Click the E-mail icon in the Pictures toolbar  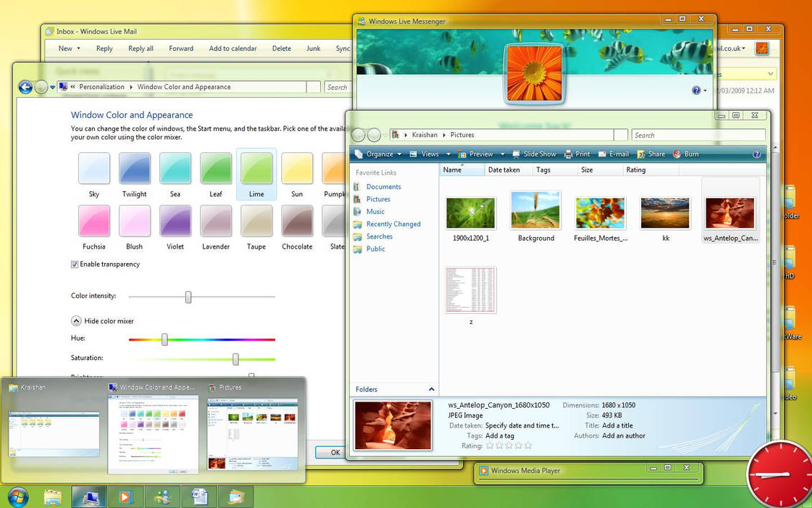[614, 154]
